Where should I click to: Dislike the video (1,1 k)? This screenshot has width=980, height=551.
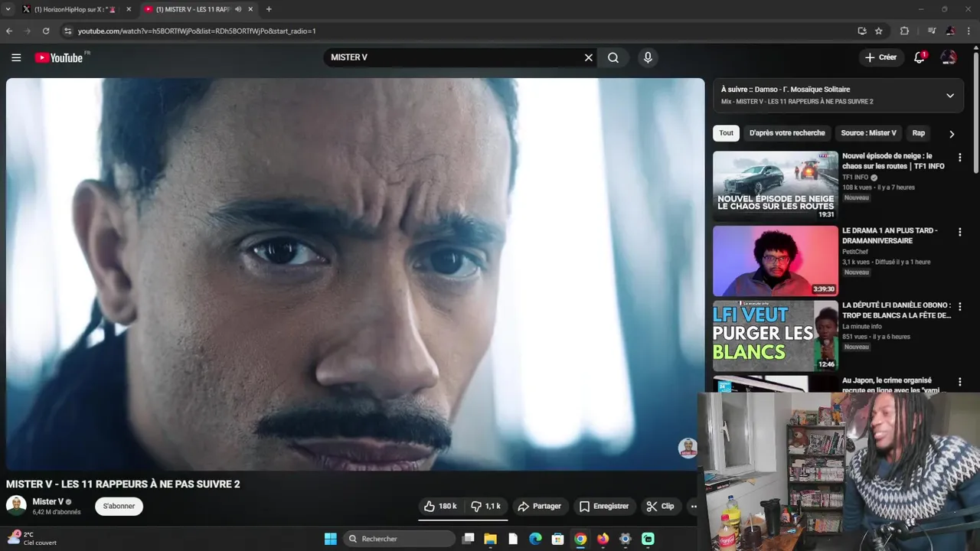pyautogui.click(x=486, y=506)
